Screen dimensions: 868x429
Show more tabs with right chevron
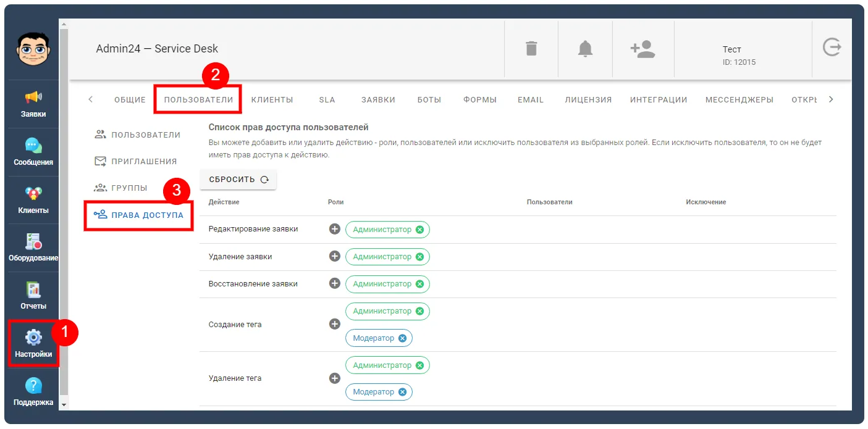[831, 99]
